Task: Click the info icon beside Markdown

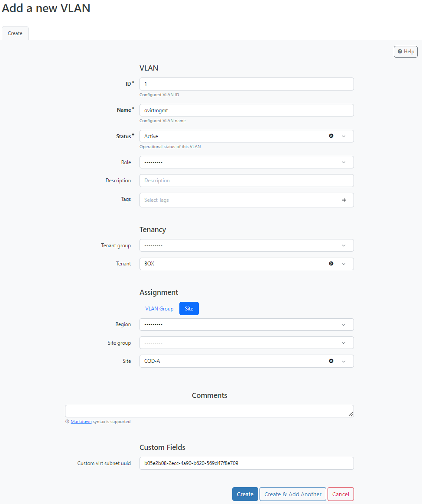Action: 67,421
